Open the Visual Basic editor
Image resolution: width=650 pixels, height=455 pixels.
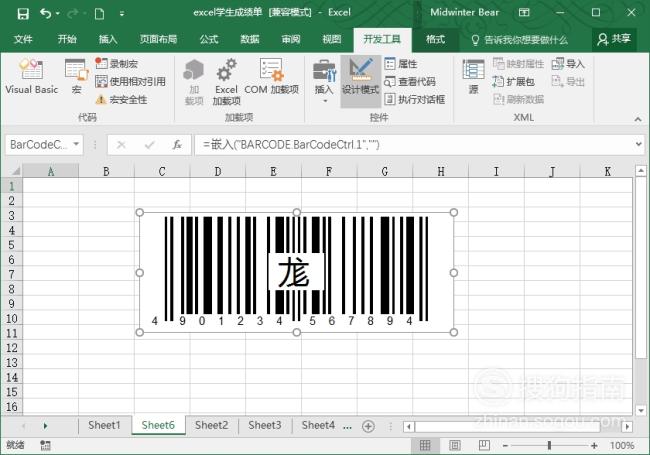32,77
